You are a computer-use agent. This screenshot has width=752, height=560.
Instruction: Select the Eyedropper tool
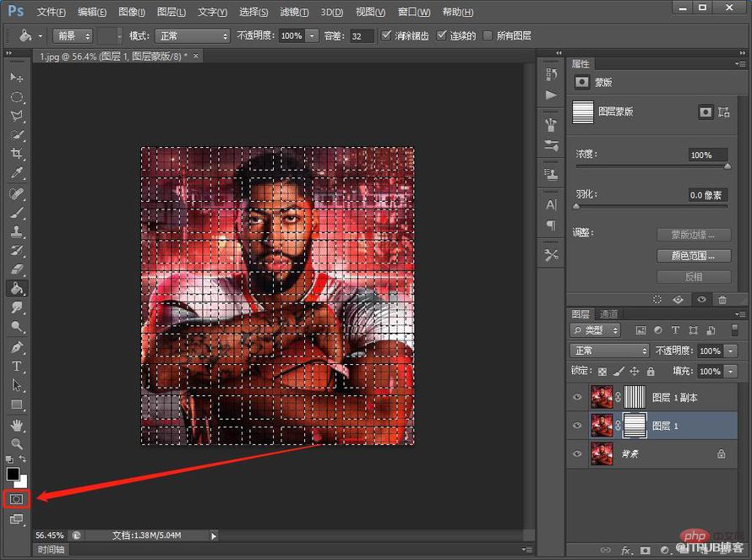pos(17,173)
